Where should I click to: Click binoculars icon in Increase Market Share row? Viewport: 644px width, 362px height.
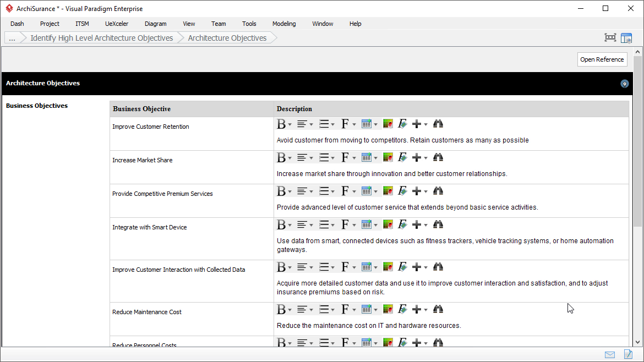[x=438, y=157]
